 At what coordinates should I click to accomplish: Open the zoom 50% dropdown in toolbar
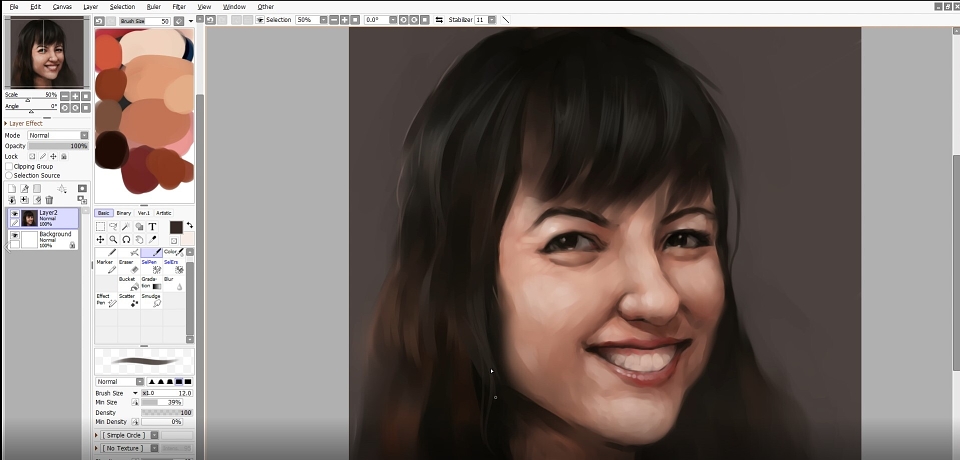[324, 20]
